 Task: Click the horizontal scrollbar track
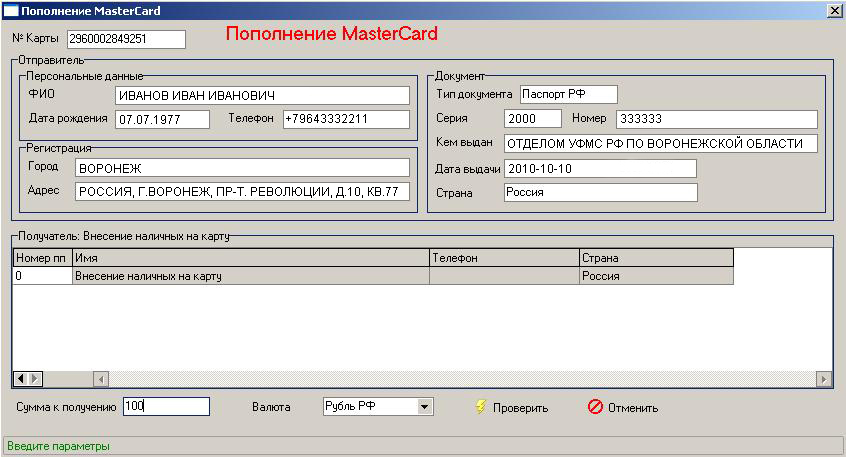[x=462, y=379]
